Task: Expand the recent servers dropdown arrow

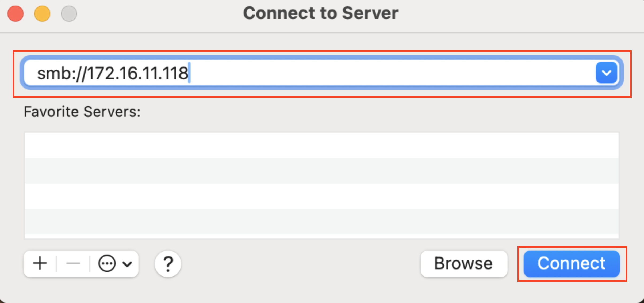Action: [x=606, y=73]
